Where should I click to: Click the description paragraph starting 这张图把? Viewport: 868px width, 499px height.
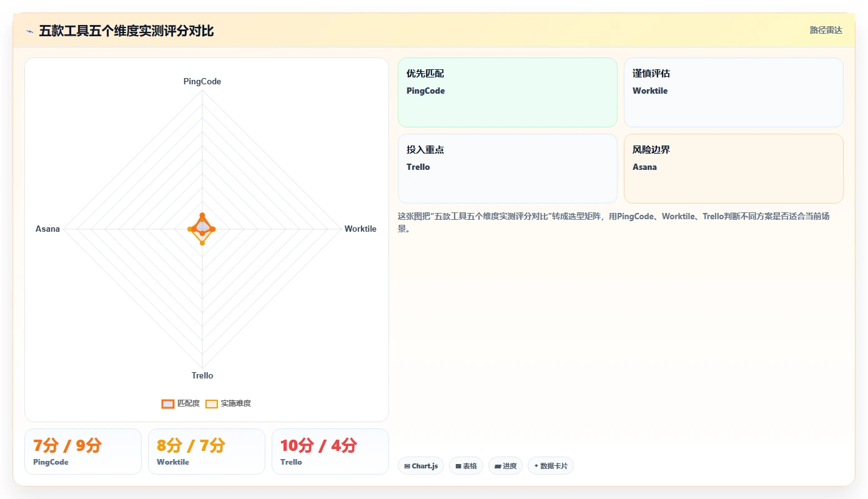point(620,222)
